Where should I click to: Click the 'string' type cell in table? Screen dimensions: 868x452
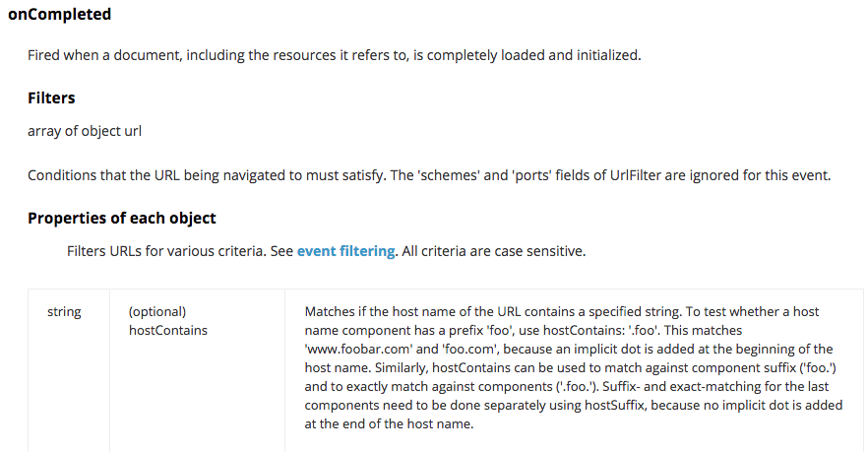click(64, 312)
